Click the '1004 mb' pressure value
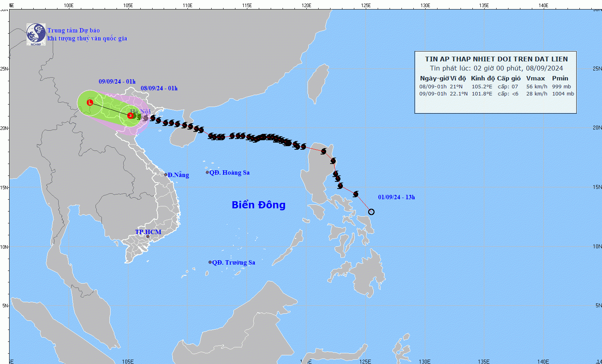This screenshot has height=364, width=602. (x=563, y=94)
